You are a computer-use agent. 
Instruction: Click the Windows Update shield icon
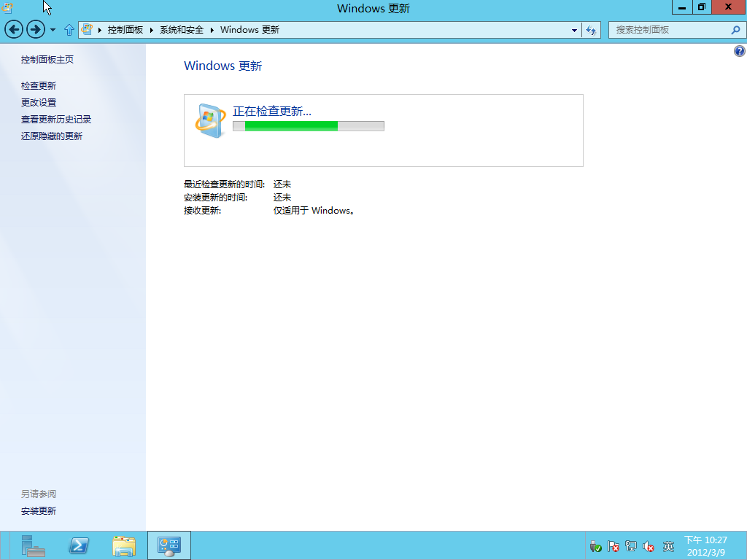[x=210, y=120]
